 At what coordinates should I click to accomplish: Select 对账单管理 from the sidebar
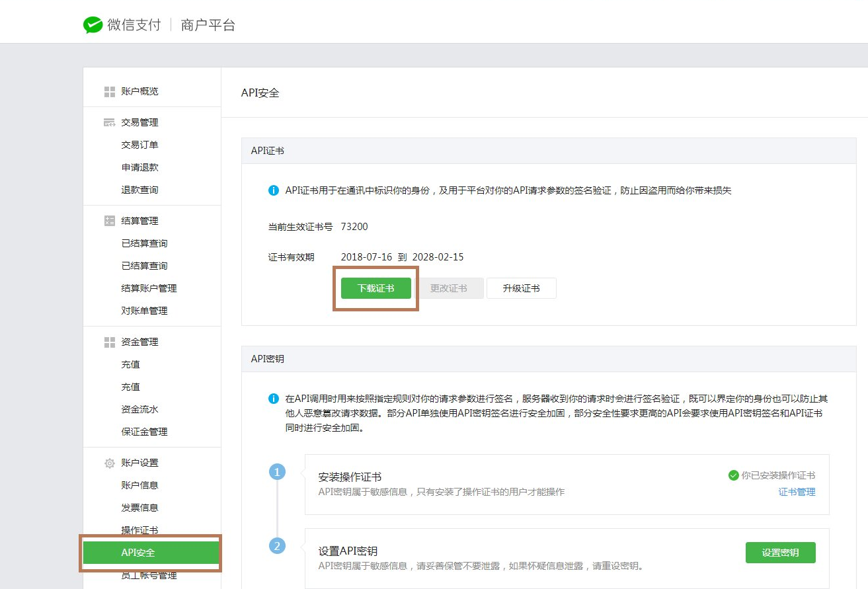pos(144,311)
